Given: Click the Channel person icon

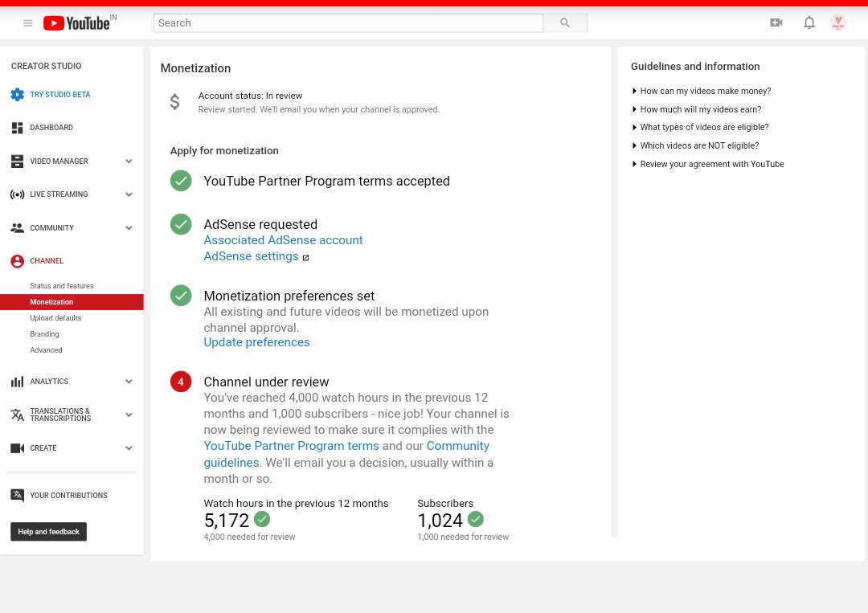Looking at the screenshot, I should (x=17, y=261).
